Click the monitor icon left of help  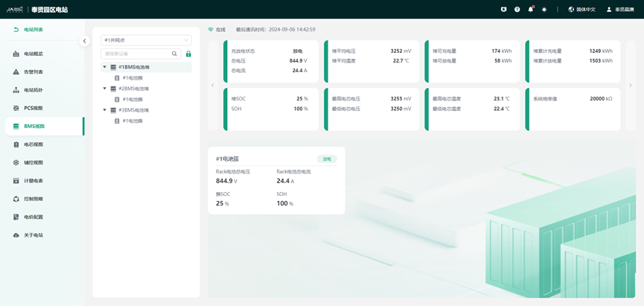click(504, 10)
